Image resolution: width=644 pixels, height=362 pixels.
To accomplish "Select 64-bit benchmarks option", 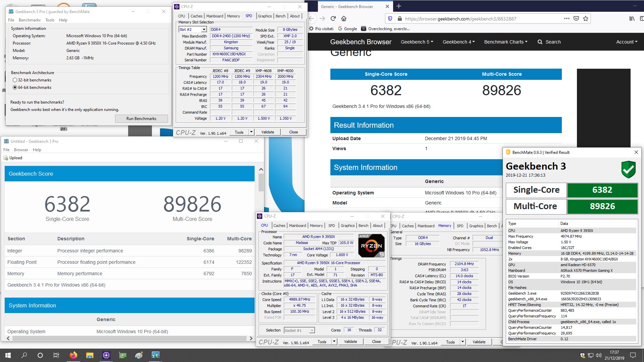I will point(15,87).
